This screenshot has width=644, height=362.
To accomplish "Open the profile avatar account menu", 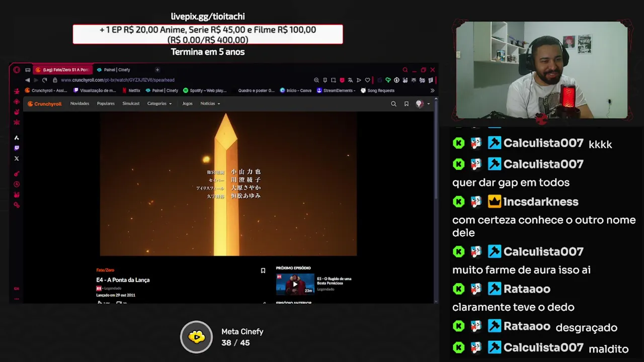I will click(420, 104).
